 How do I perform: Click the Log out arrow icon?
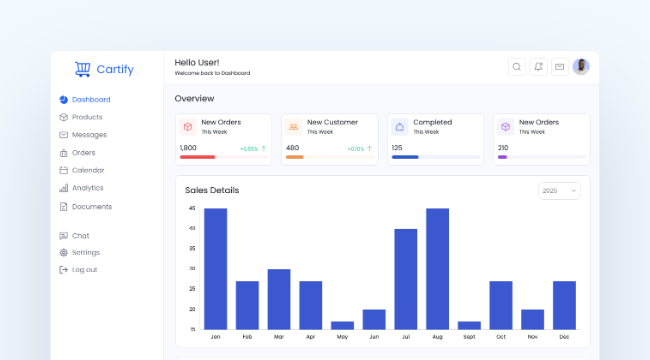(x=63, y=270)
